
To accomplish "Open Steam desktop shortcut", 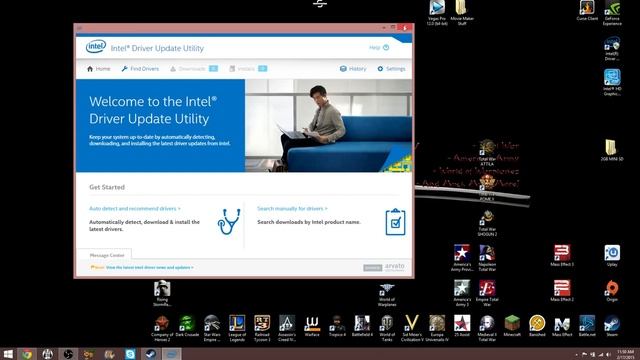I will (612, 326).
